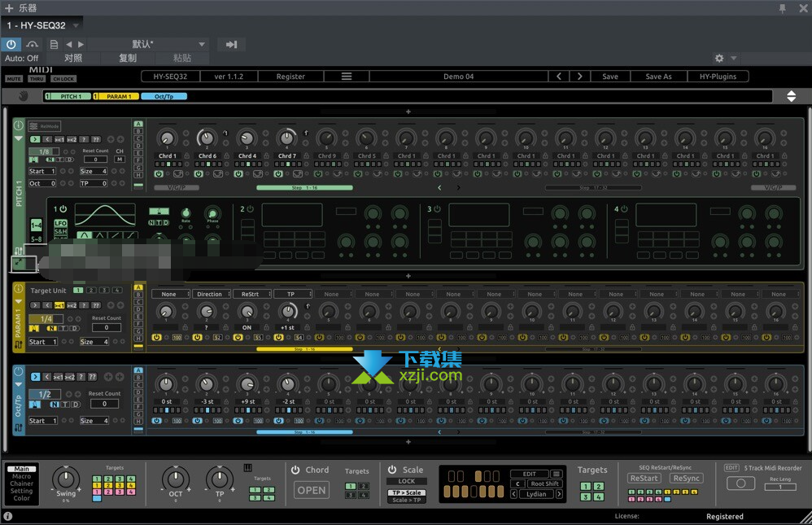Select random ? play mode in Oct/Tp

pyautogui.click(x=82, y=377)
